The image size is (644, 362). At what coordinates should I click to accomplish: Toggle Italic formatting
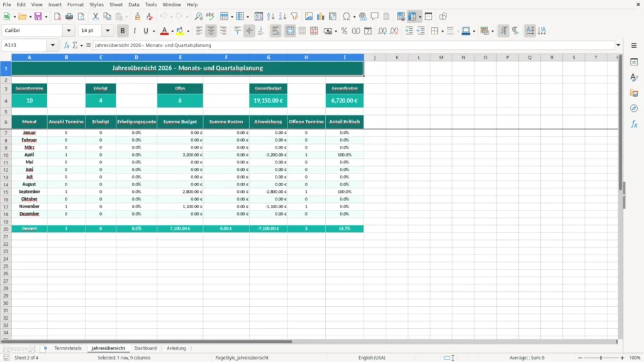135,31
